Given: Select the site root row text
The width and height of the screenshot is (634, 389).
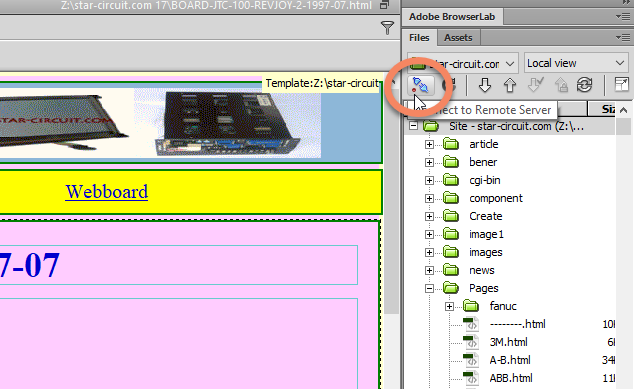Looking at the screenshot, I should coord(516,126).
